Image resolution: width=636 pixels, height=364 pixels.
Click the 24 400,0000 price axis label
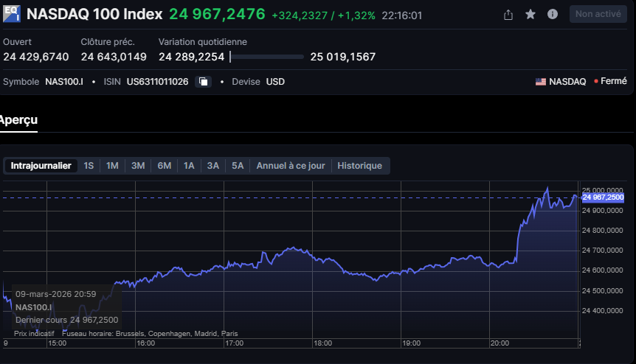click(x=602, y=310)
